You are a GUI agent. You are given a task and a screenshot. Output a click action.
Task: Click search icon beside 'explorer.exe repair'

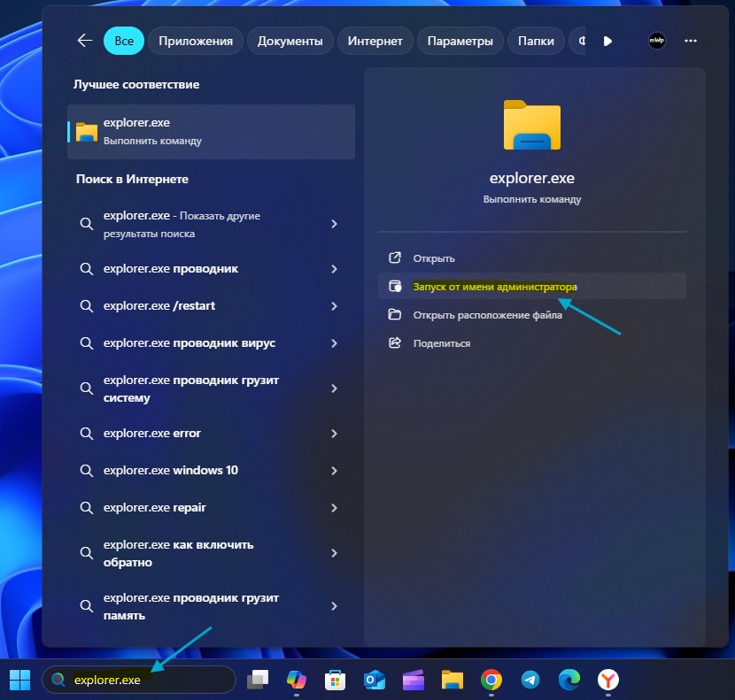pyautogui.click(x=86, y=507)
